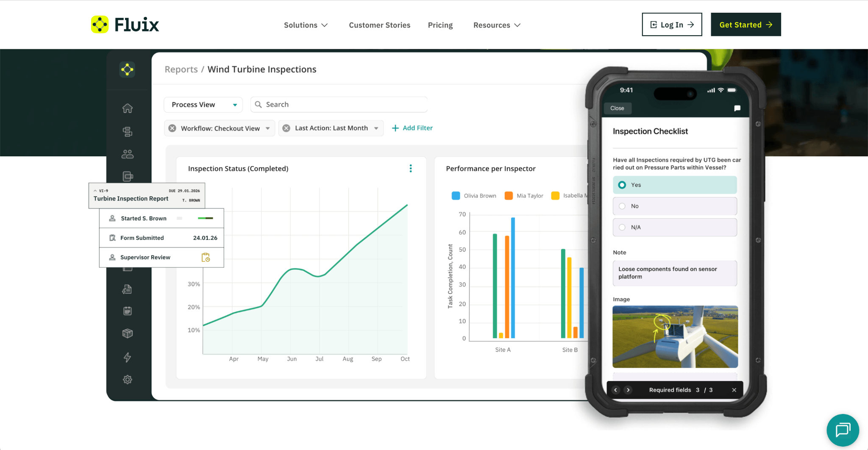The height and width of the screenshot is (450, 868).
Task: Open the home icon in dashboard sidebar
Action: (x=128, y=108)
